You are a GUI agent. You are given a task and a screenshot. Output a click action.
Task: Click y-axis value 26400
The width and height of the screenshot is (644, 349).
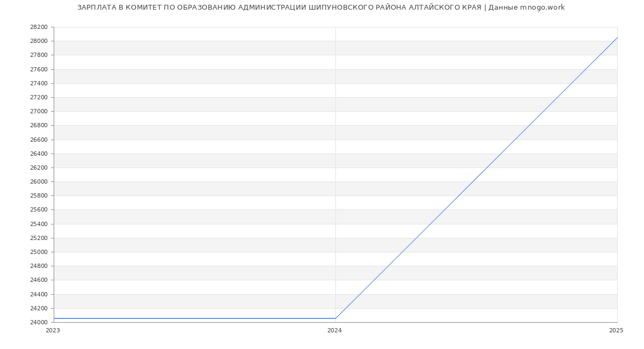(39, 154)
